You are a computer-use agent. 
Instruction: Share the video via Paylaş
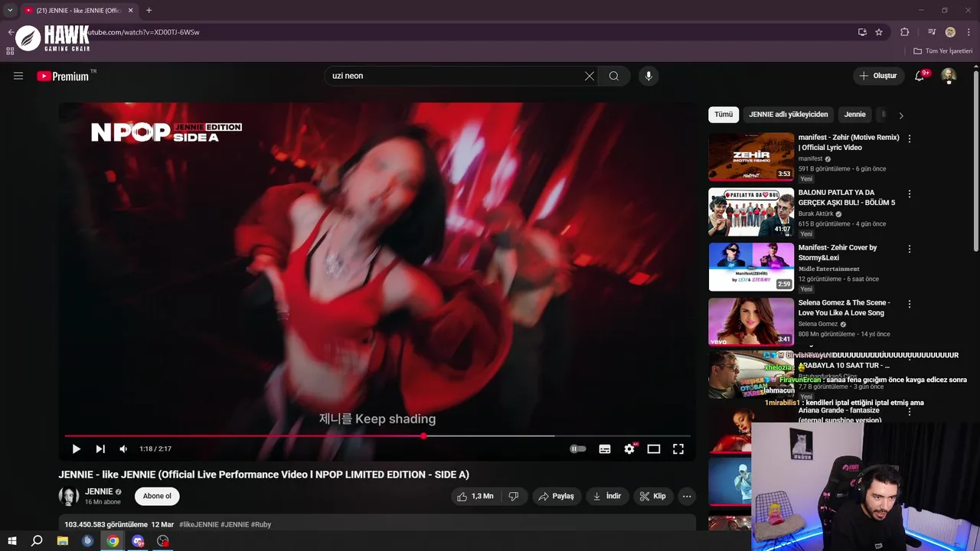pos(556,496)
